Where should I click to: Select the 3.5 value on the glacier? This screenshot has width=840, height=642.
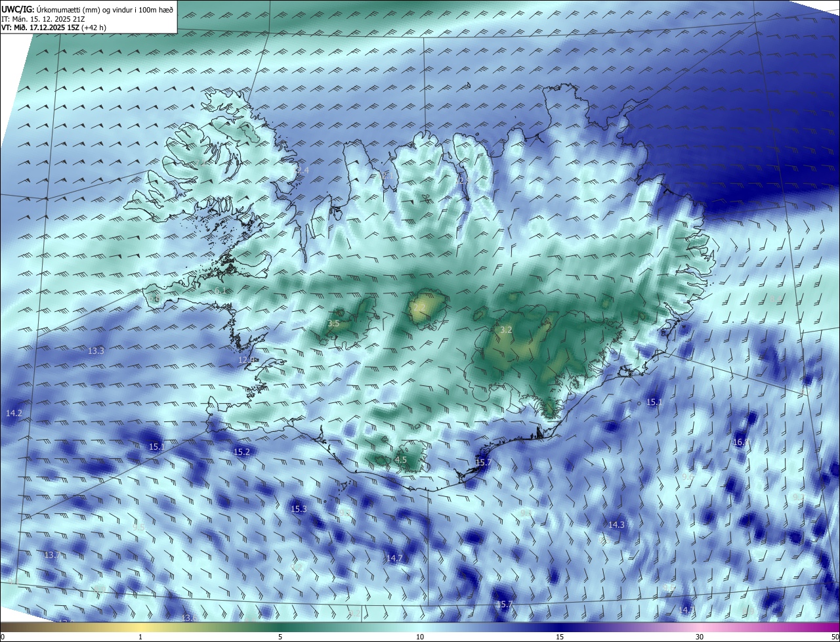(x=333, y=323)
